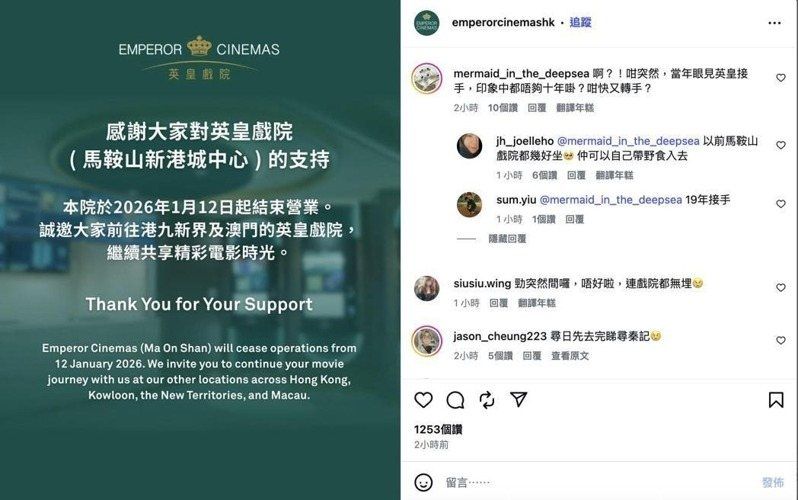Like mermaid_in_the_deepsea's comment

tap(781, 78)
